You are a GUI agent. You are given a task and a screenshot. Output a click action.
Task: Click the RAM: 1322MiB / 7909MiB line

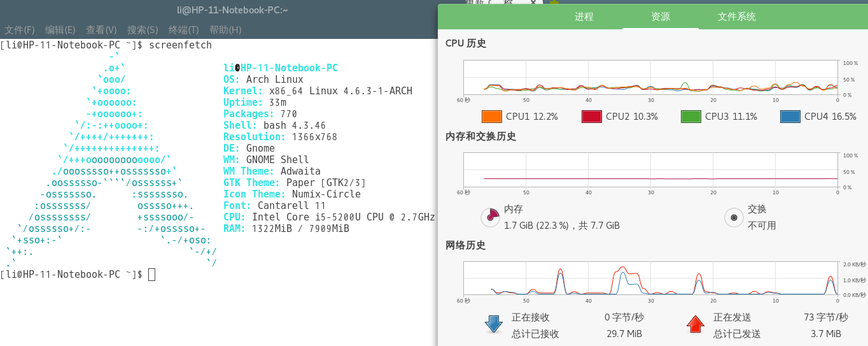286,229
